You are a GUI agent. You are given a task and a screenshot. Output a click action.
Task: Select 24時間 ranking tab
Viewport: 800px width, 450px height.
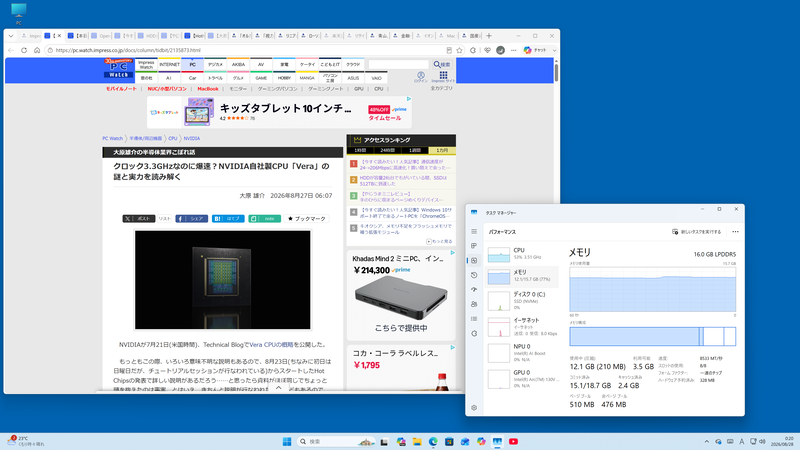click(x=387, y=151)
